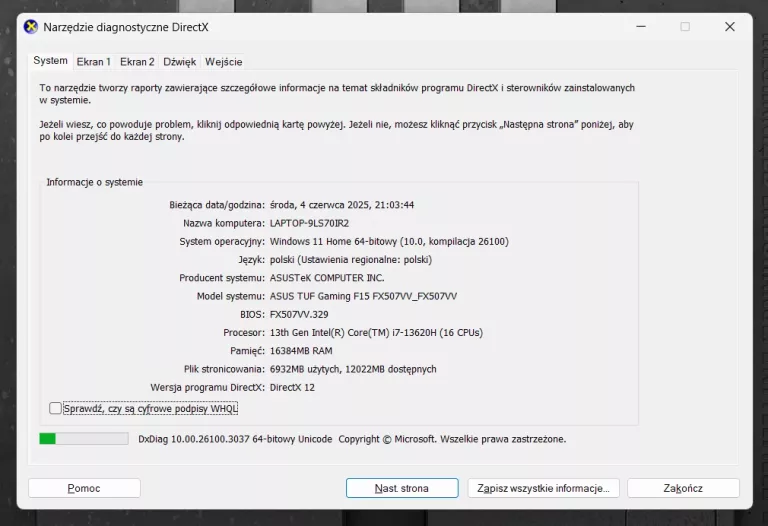The height and width of the screenshot is (526, 768).
Task: Click the Informacje o systemie group label
Action: click(95, 182)
